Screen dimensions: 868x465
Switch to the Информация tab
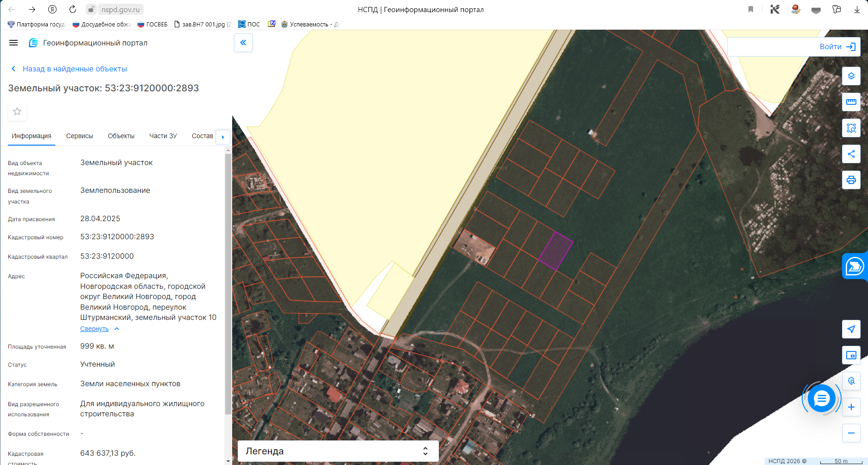point(32,136)
